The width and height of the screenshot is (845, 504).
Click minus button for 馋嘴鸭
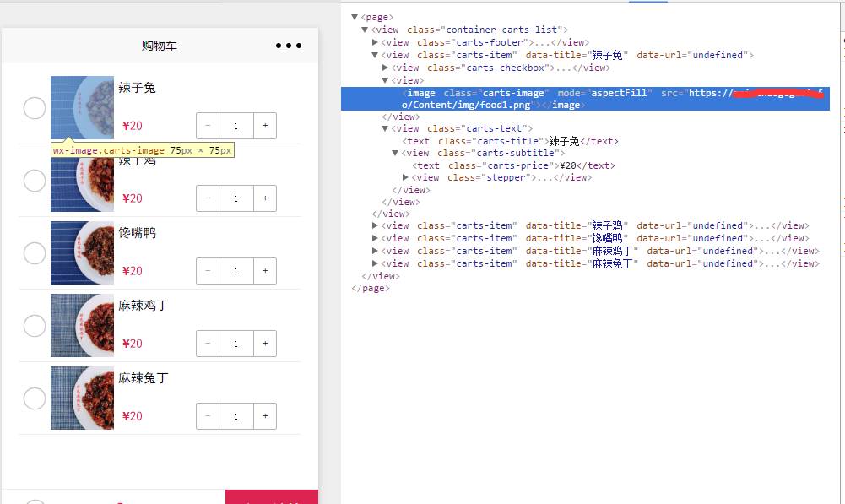pos(208,271)
